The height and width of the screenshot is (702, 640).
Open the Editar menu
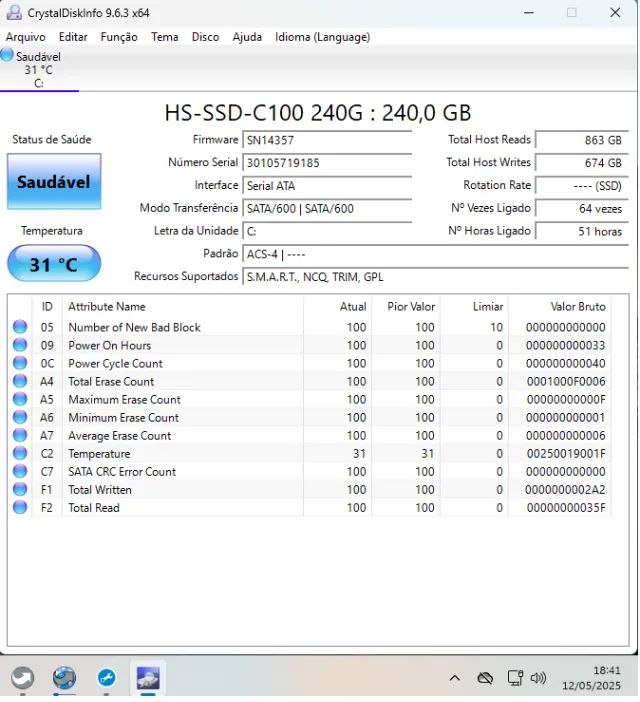(73, 37)
